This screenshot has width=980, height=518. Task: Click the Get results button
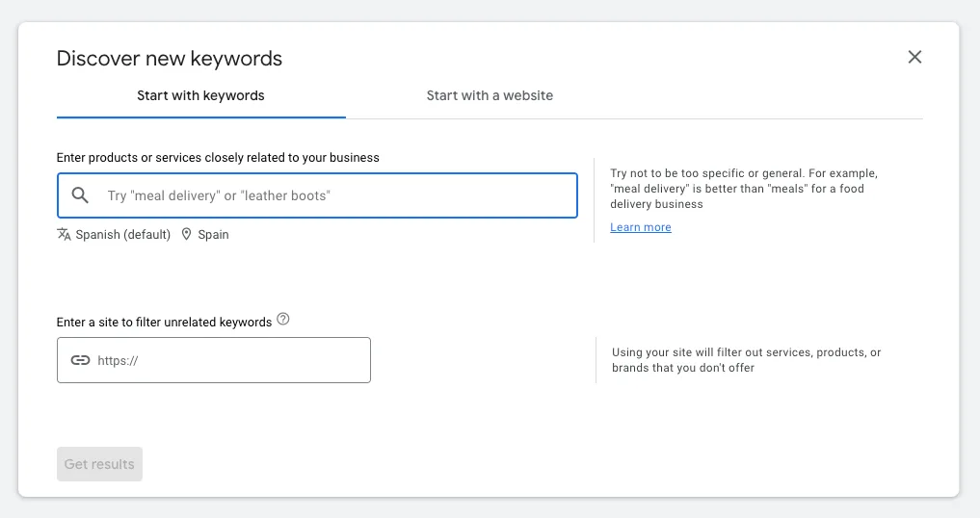click(99, 464)
